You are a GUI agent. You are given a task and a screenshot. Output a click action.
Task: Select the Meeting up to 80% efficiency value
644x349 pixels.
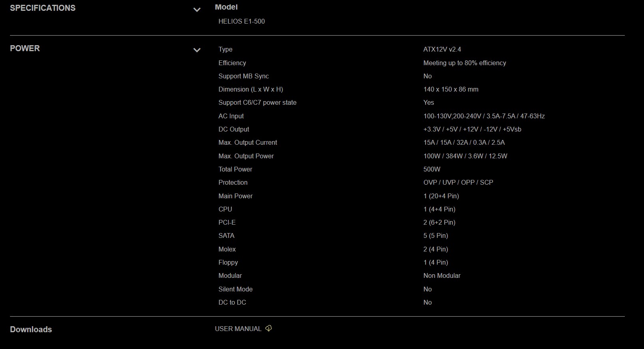pyautogui.click(x=465, y=63)
